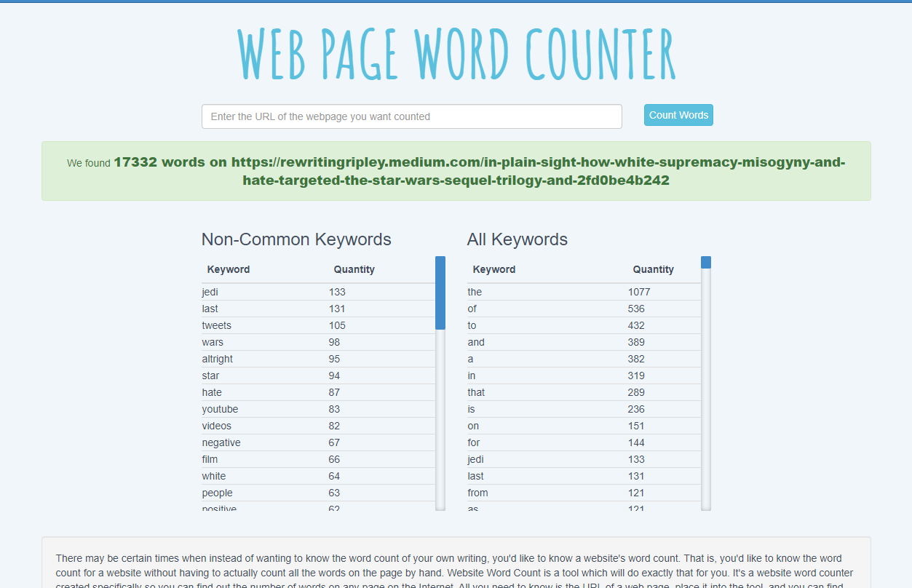Select the 'of' row in All Keywords
912x588 pixels.
584,309
